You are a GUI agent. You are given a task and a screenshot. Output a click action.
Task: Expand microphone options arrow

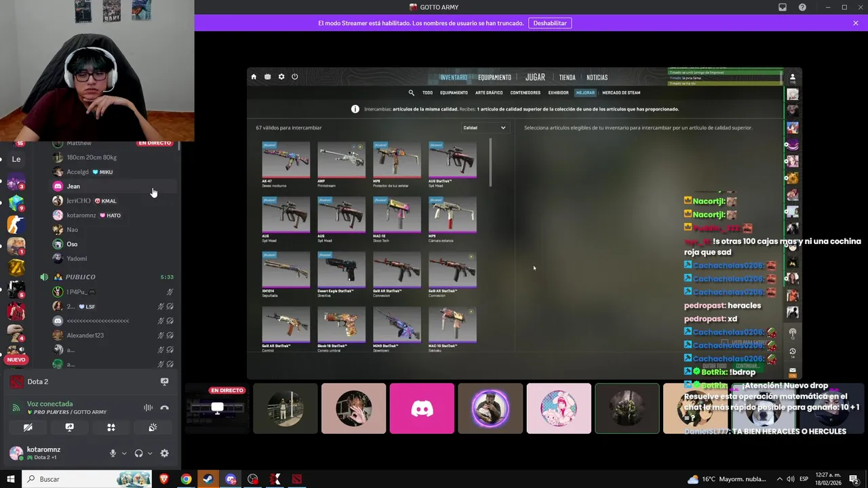click(124, 453)
